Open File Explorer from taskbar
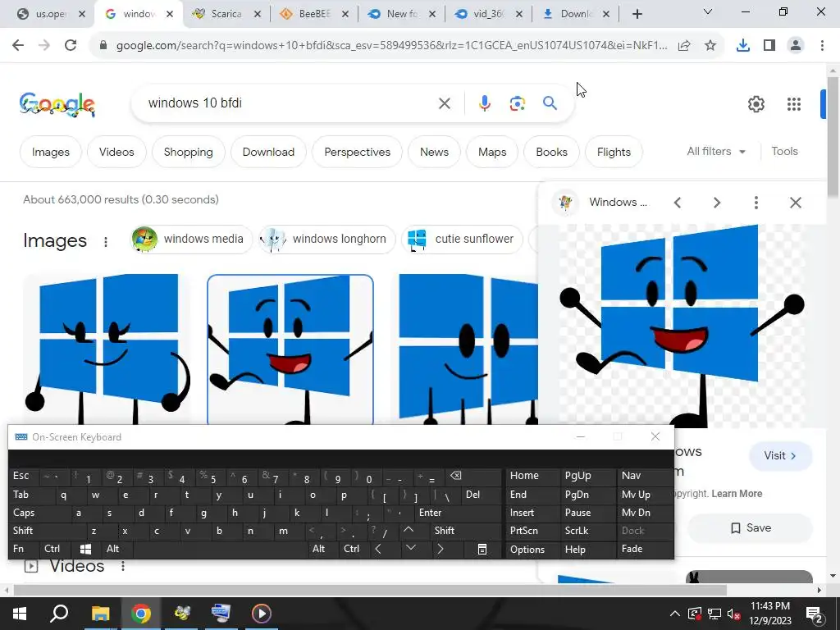The height and width of the screenshot is (630, 840). (x=100, y=614)
